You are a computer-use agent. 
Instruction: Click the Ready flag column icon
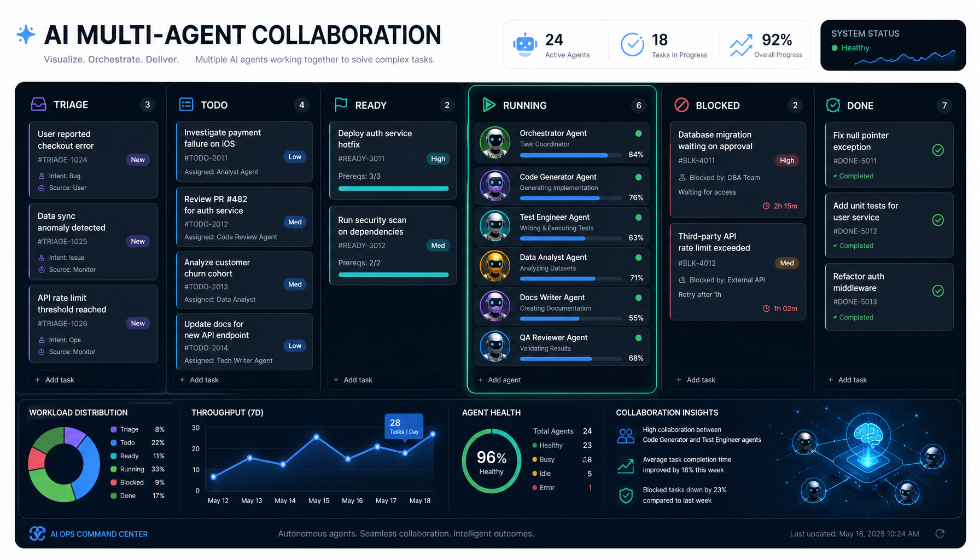tap(341, 104)
